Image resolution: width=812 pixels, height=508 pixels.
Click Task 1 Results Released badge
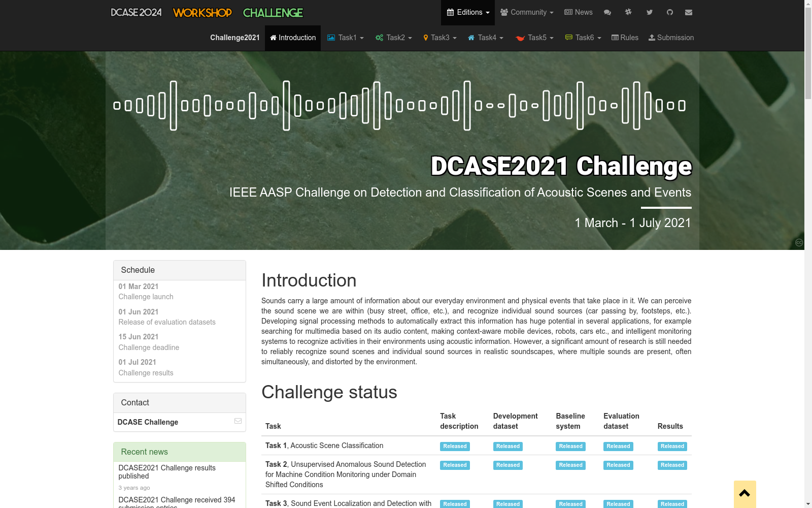[672, 447]
